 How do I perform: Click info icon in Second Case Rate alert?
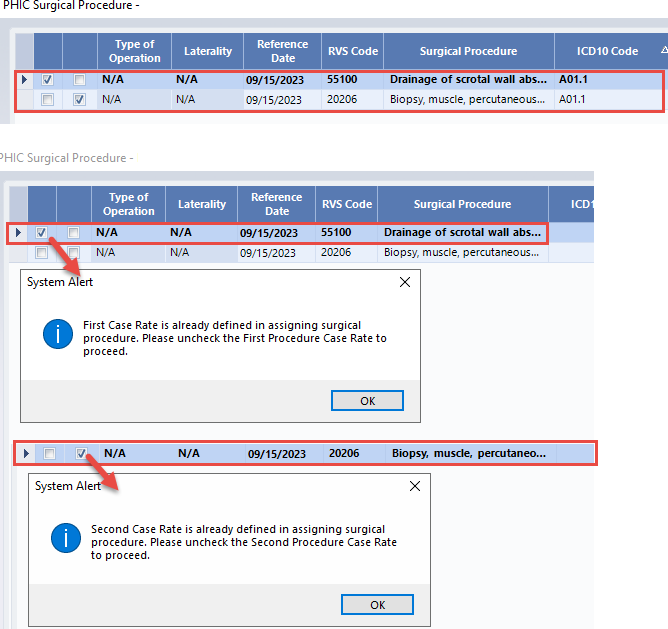[x=65, y=538]
